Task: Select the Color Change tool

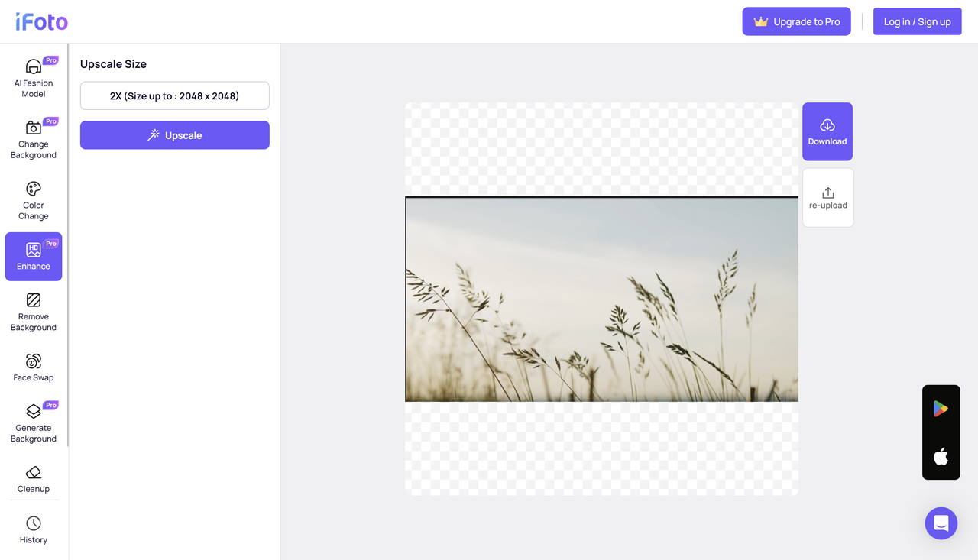Action: [x=33, y=199]
